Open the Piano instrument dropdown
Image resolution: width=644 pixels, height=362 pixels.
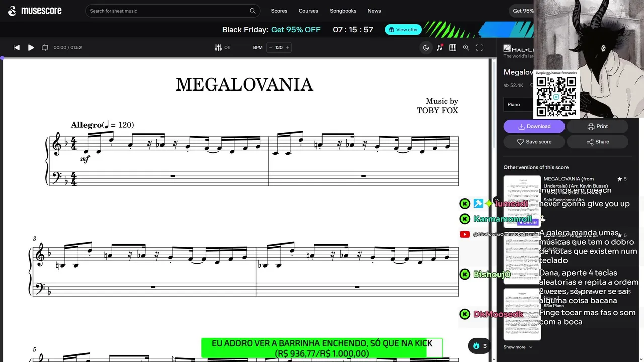[518, 104]
